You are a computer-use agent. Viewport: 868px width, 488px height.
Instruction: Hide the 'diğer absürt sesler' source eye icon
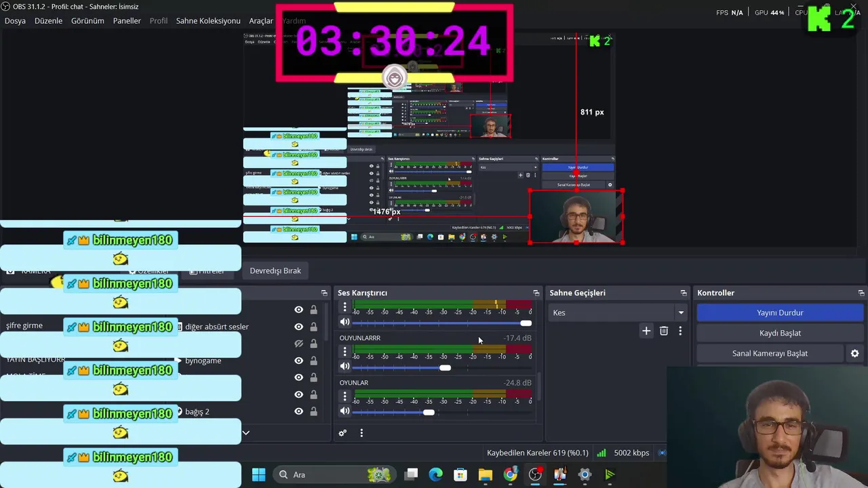pyautogui.click(x=298, y=327)
